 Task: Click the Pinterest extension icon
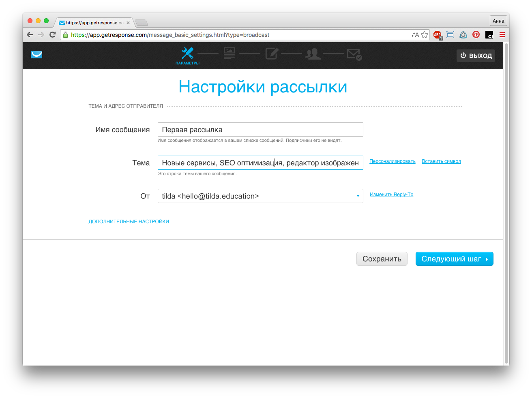coord(476,35)
